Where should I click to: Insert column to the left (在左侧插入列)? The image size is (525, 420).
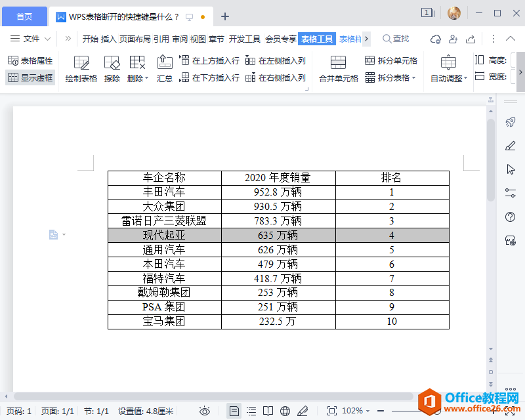tap(275, 60)
